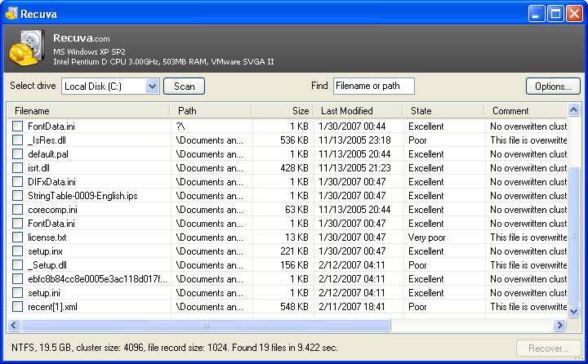Screen dimensions: 588x364
Task: Click the 156 KB size cell
Action: [x=294, y=265]
